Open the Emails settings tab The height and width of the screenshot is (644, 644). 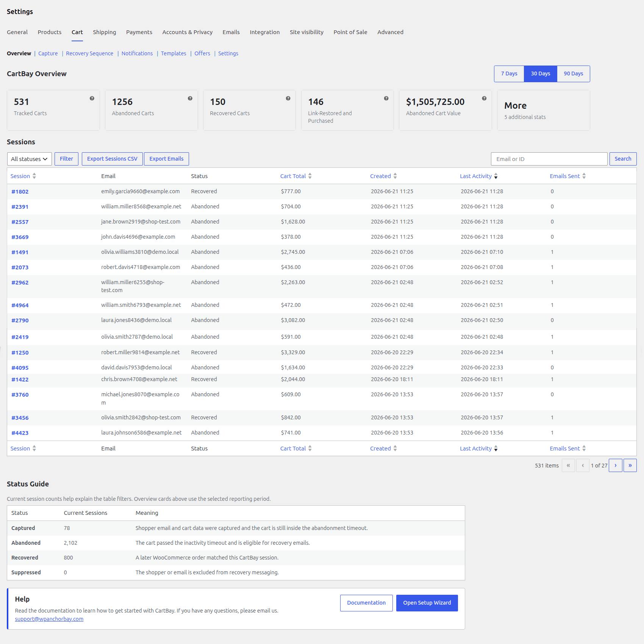(231, 32)
